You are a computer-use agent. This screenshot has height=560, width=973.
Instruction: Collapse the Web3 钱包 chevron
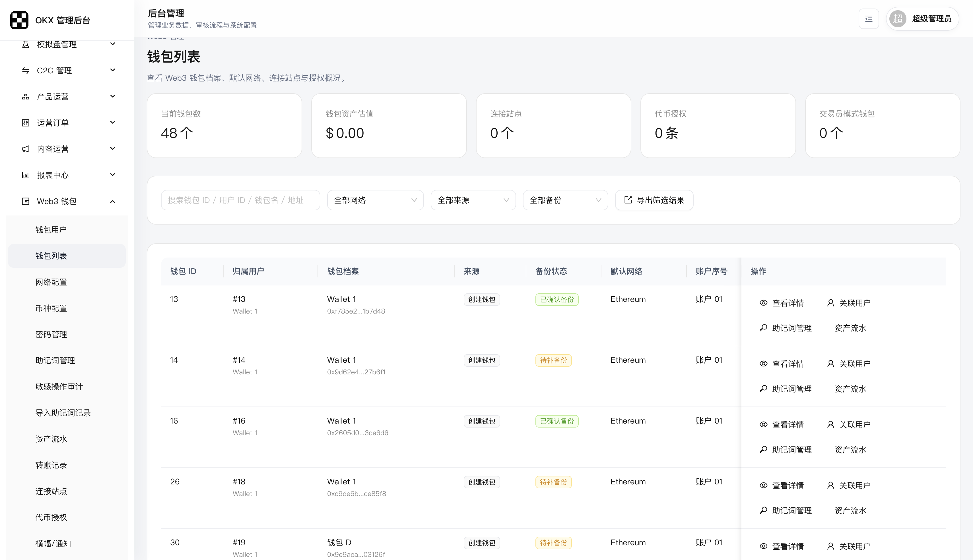point(113,201)
